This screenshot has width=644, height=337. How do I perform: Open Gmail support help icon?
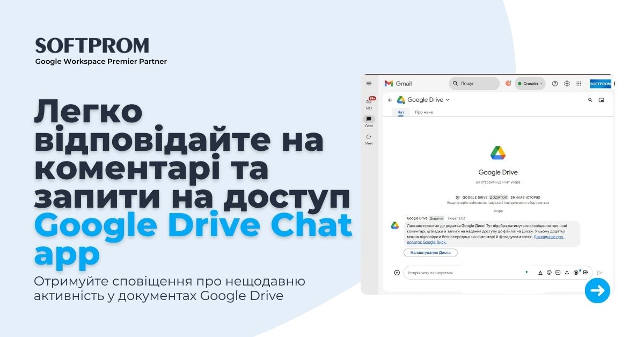pos(555,84)
